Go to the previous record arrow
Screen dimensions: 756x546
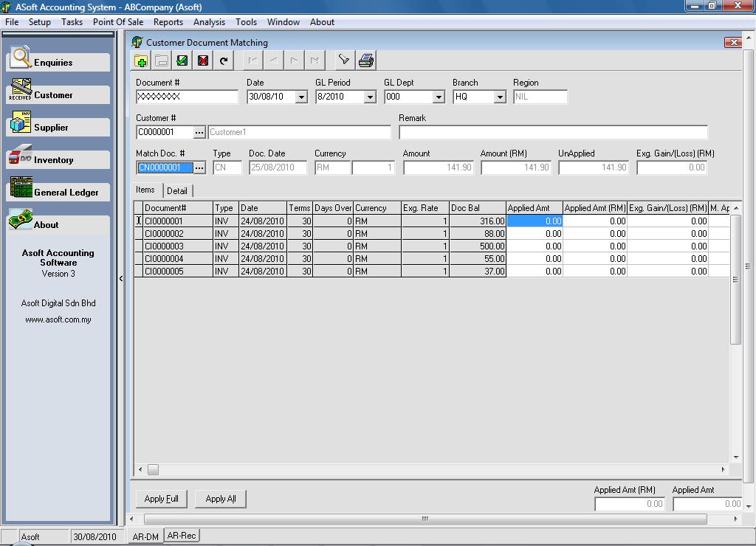(273, 61)
